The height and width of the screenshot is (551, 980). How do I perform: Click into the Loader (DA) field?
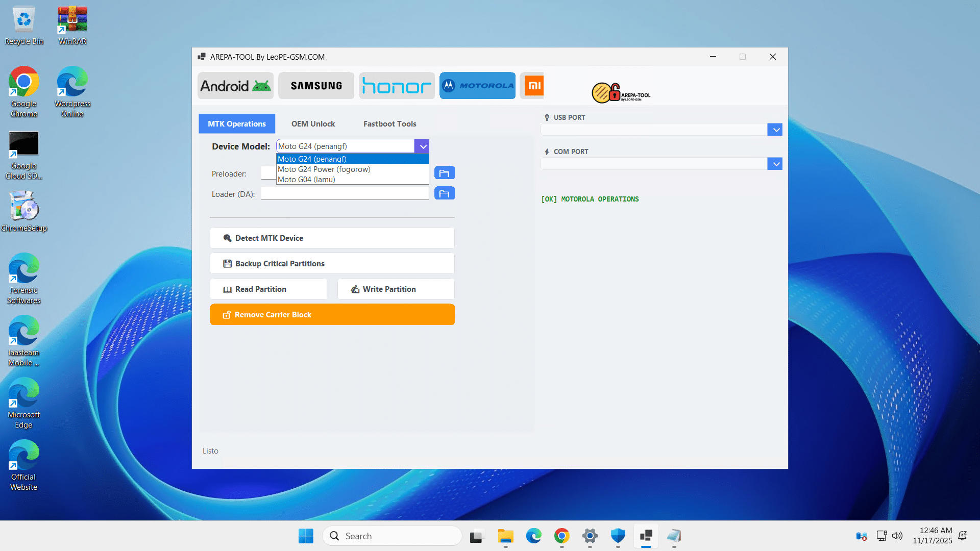click(345, 194)
